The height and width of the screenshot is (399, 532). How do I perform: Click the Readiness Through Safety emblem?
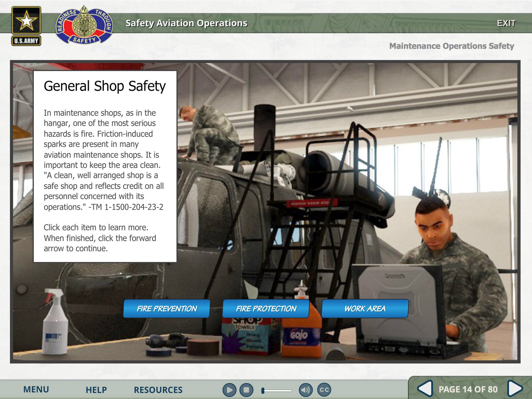click(84, 25)
